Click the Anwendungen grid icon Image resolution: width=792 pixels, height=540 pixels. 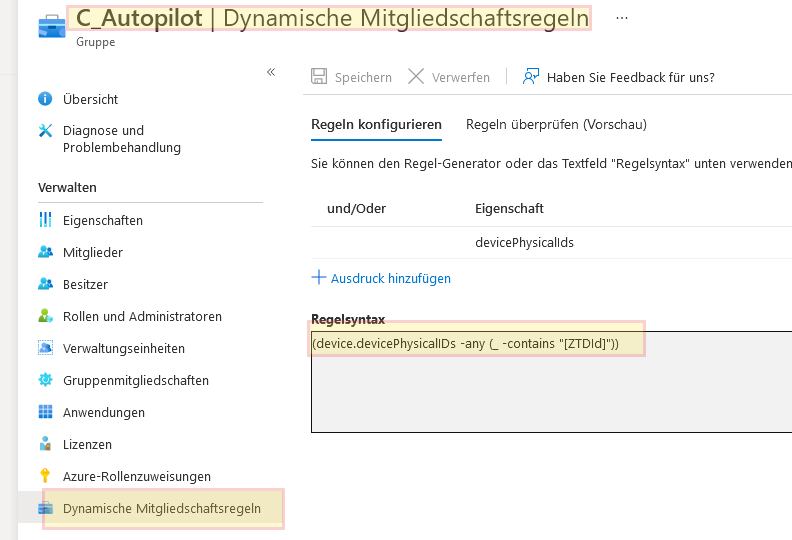coord(45,412)
